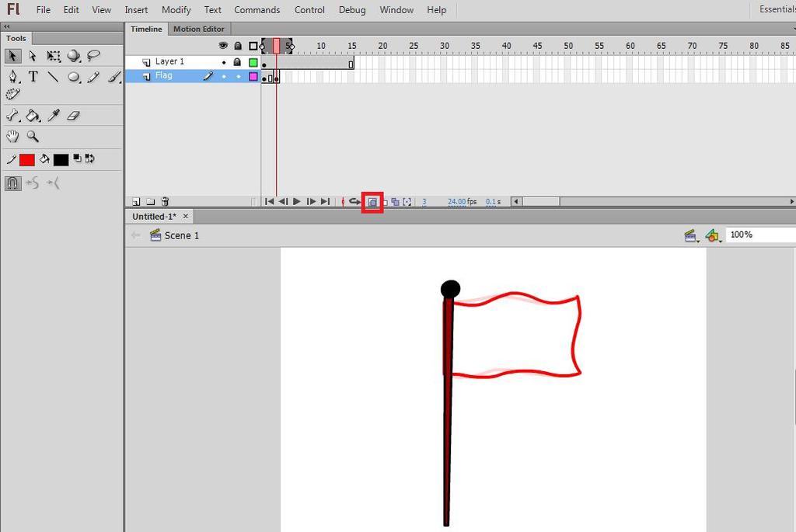Select the Hand tool

tap(12, 136)
